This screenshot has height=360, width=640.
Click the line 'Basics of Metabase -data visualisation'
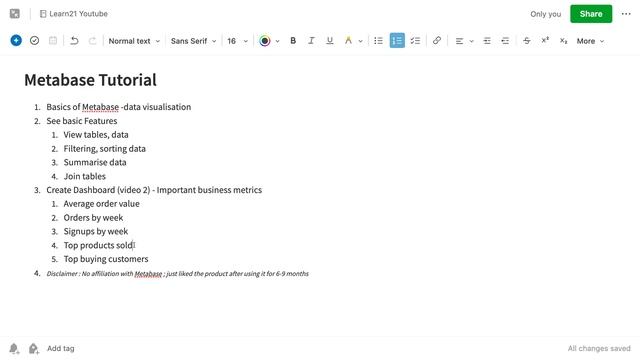118,107
